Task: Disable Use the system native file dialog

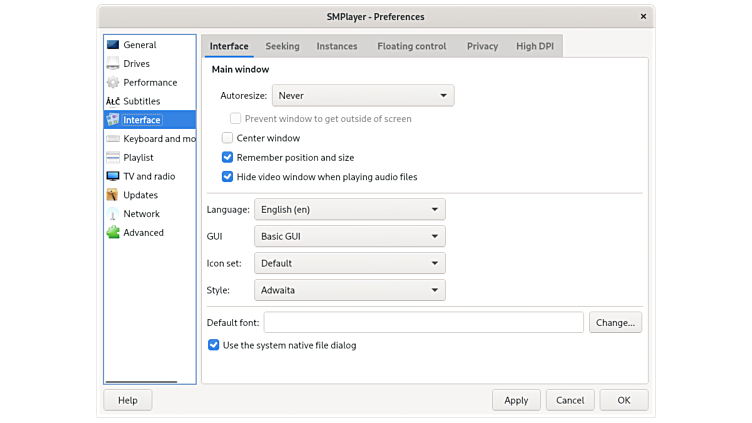Action: [214, 345]
